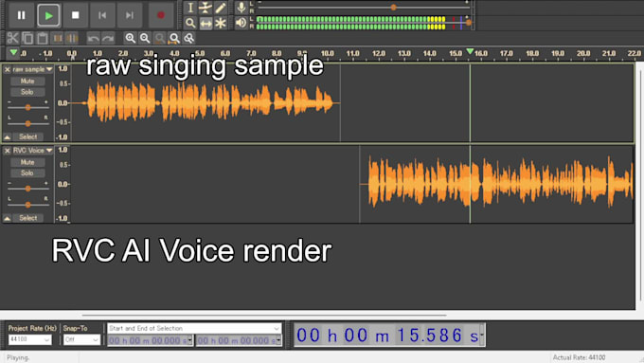Click the Trim audio icon
This screenshot has height=363, width=644.
click(x=58, y=38)
